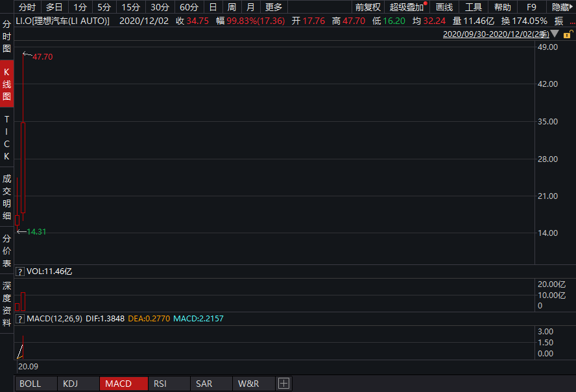
Task: Click the 14.31 low price marker
Action: click(x=36, y=231)
